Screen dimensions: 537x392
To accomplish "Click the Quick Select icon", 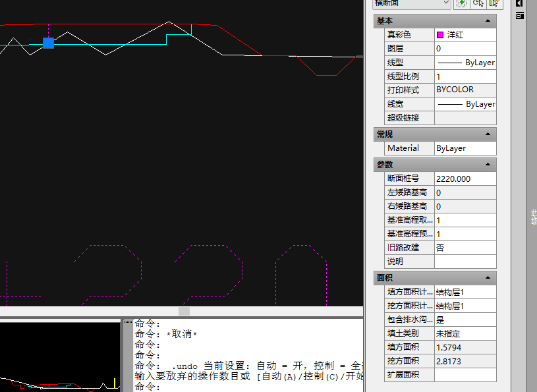I will [495, 3].
